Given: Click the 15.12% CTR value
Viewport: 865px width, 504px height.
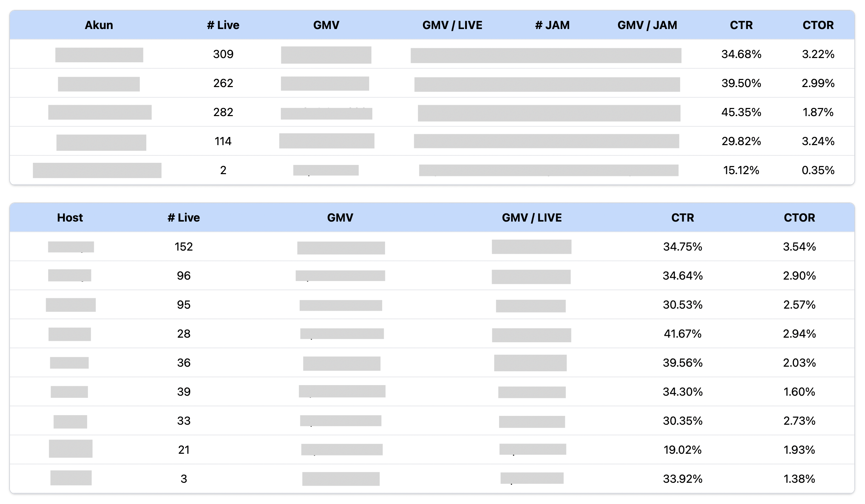Looking at the screenshot, I should click(x=741, y=170).
